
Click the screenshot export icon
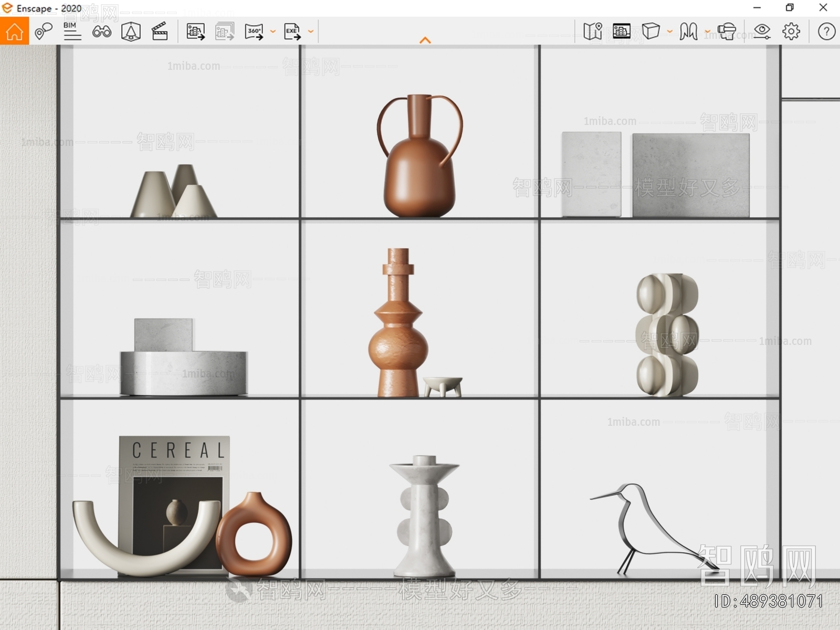pyautogui.click(x=195, y=31)
